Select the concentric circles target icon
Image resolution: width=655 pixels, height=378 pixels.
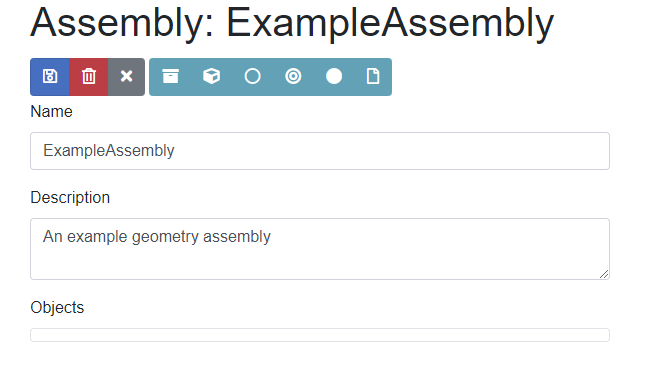click(293, 77)
